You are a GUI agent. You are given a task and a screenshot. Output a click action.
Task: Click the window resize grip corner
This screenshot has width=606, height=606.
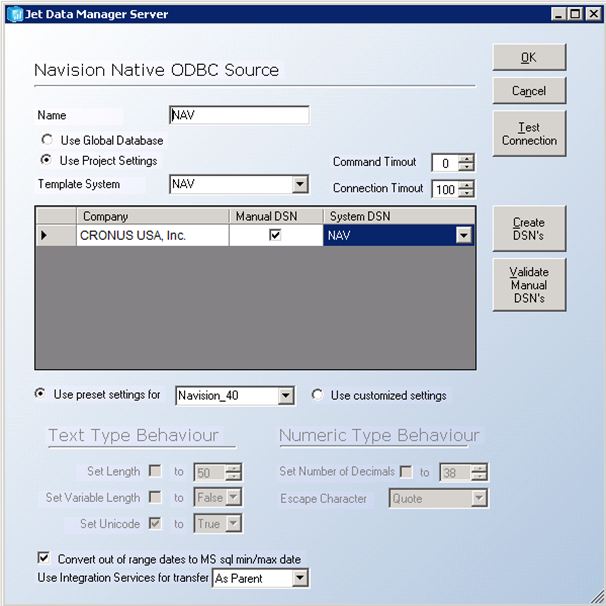tap(597, 596)
